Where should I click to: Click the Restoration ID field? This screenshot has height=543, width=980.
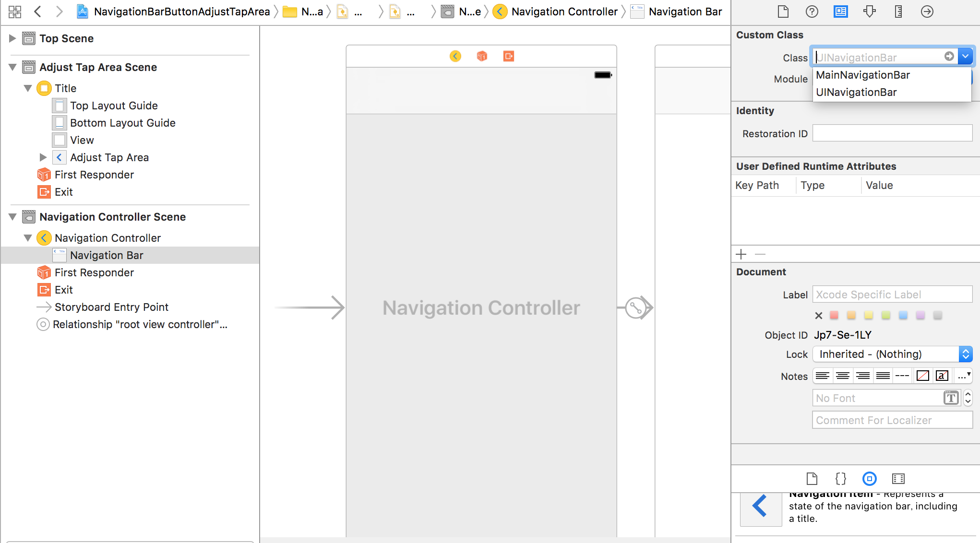(892, 133)
